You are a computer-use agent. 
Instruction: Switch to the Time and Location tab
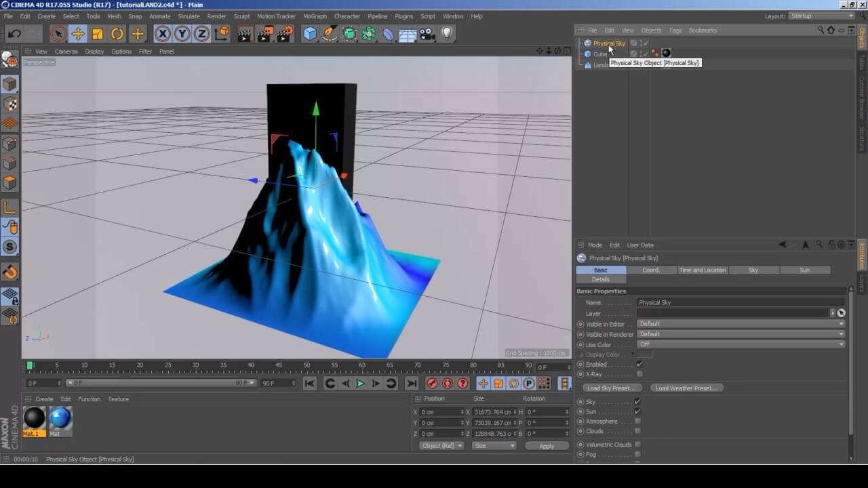[x=703, y=270]
